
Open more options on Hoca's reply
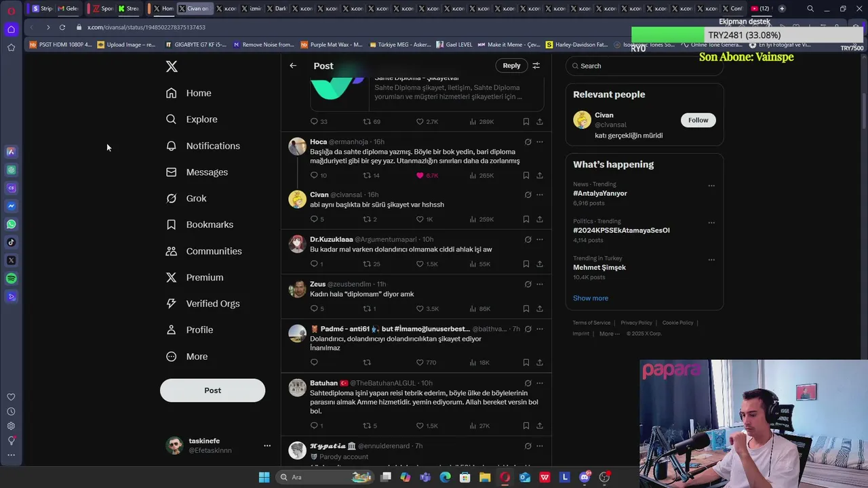click(540, 142)
